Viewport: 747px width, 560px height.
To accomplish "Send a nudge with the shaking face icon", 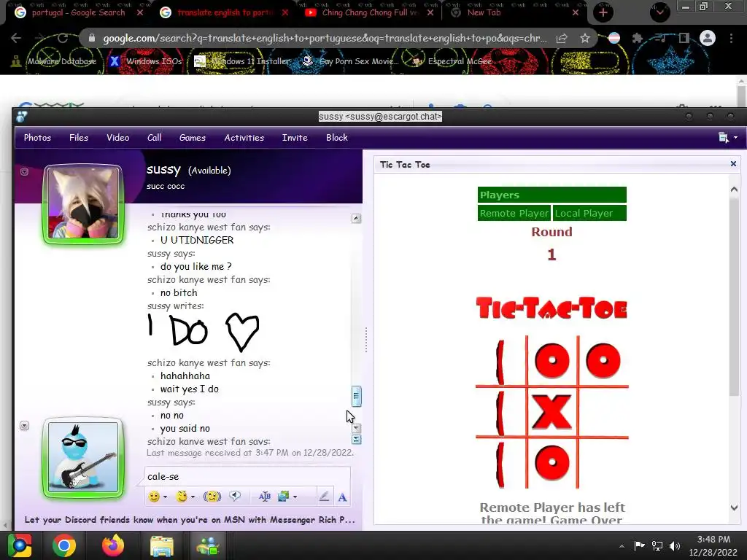I will (212, 497).
